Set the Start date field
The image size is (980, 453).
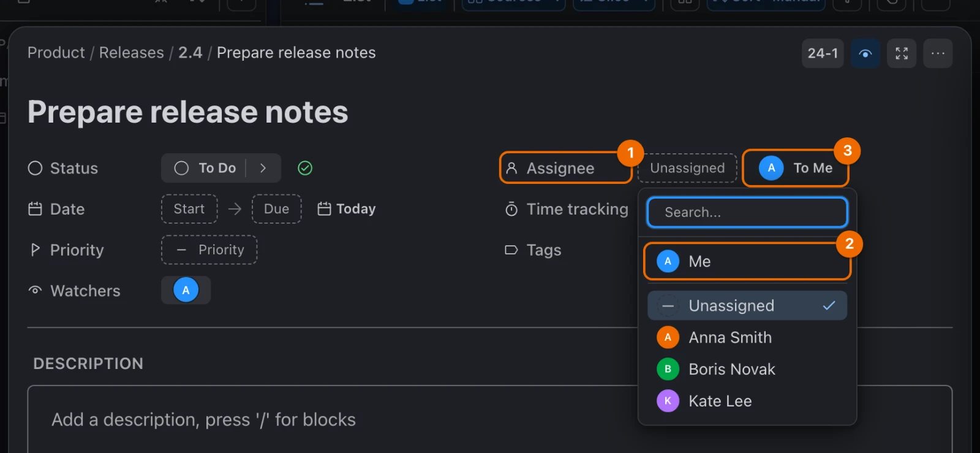point(189,209)
